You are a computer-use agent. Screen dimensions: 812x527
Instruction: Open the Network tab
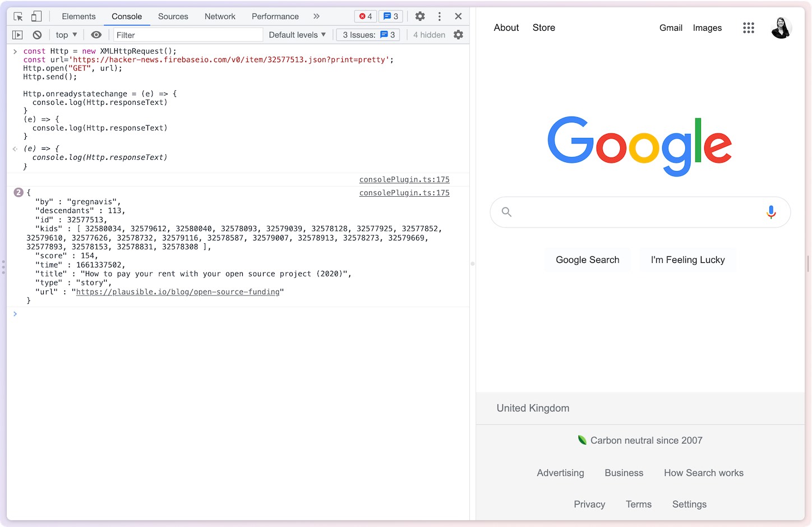(220, 16)
